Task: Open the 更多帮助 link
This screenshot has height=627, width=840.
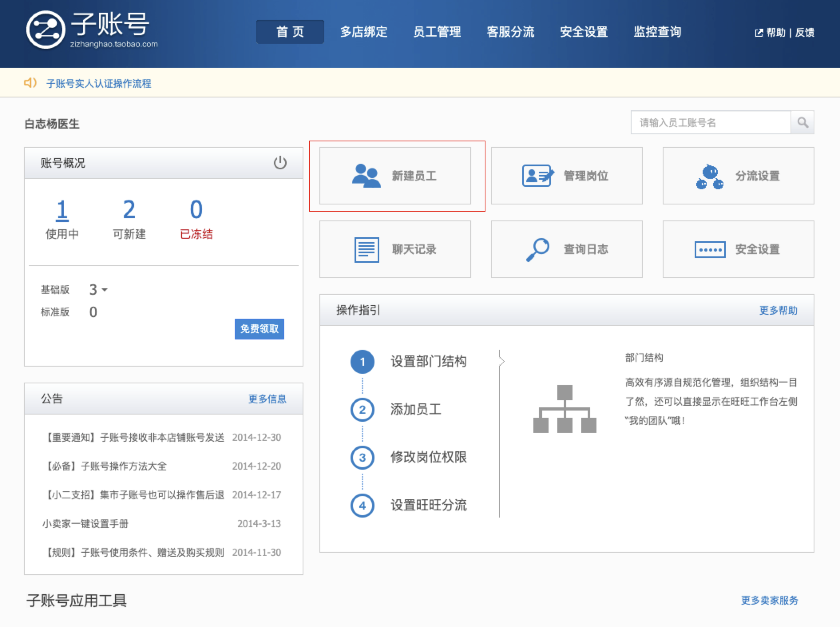Action: pos(778,310)
